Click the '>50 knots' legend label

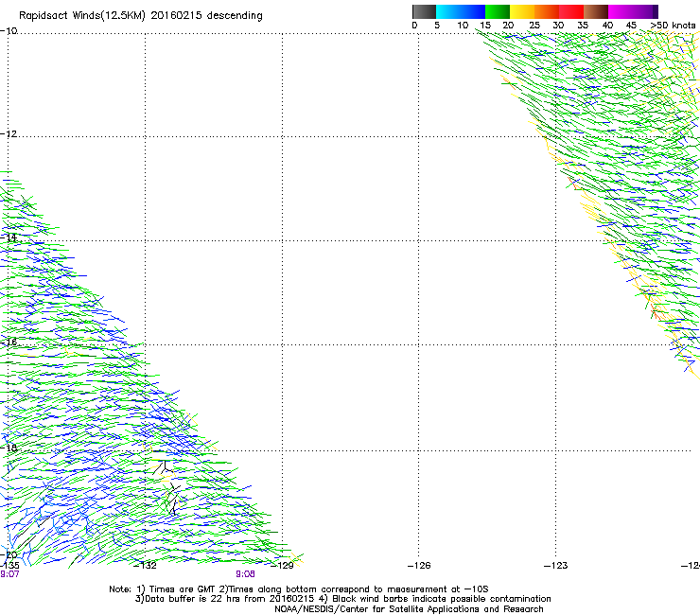tap(674, 26)
